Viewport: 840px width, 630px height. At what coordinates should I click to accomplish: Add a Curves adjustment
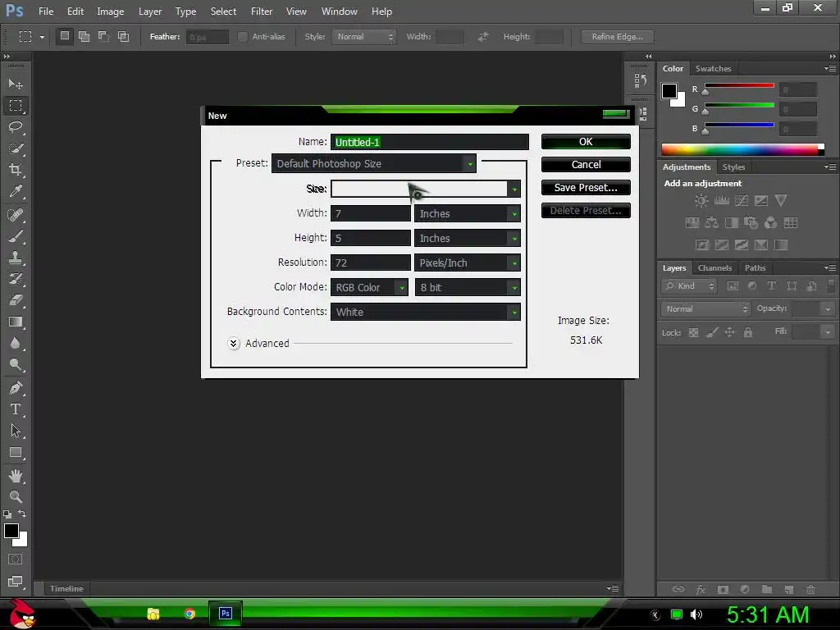click(x=742, y=201)
